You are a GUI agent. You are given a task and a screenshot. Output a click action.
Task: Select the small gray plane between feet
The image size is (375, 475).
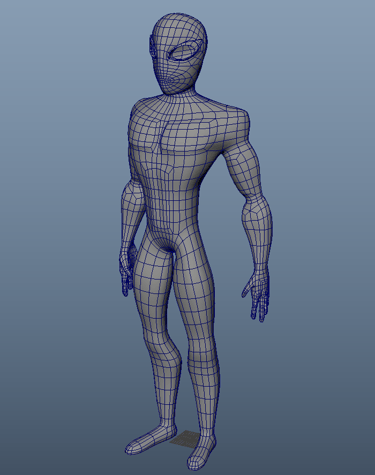click(184, 438)
